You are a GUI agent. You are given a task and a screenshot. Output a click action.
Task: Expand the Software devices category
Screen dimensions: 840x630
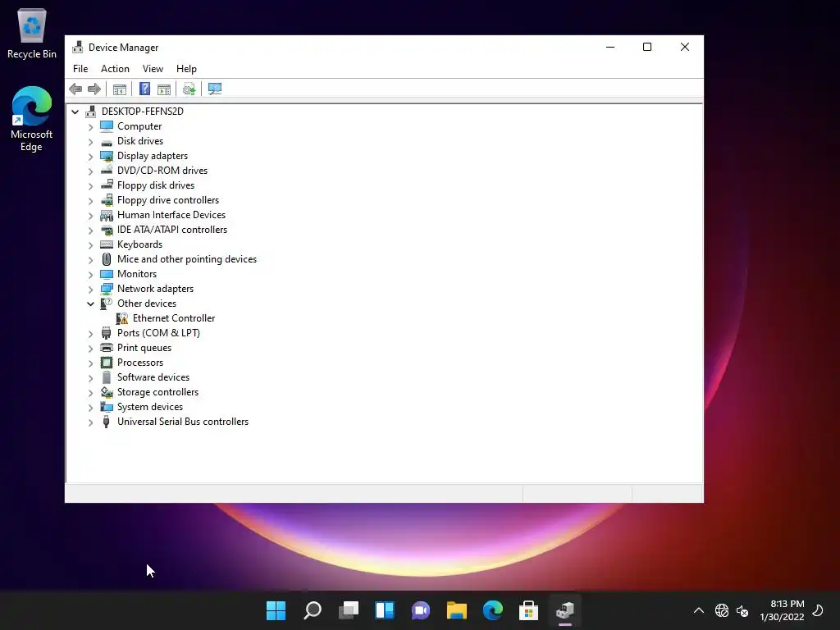click(x=90, y=377)
